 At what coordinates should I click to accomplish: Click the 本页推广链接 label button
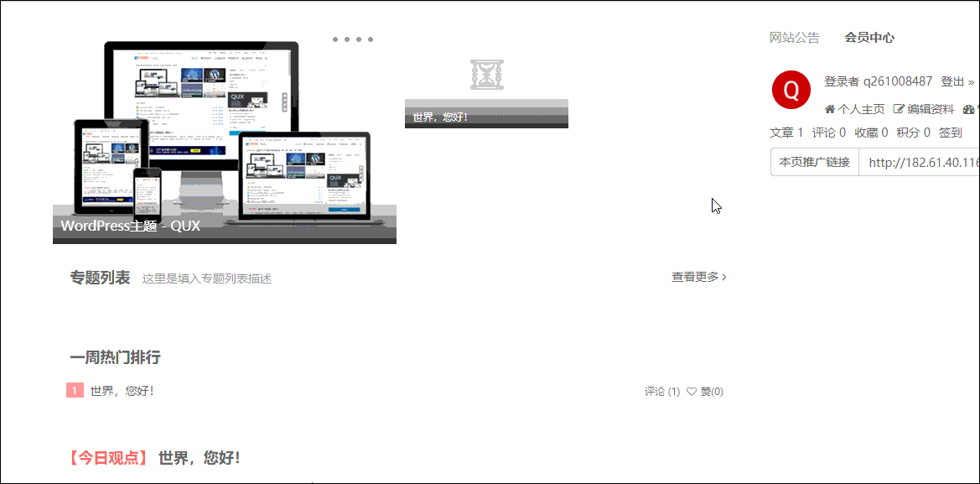tap(814, 162)
